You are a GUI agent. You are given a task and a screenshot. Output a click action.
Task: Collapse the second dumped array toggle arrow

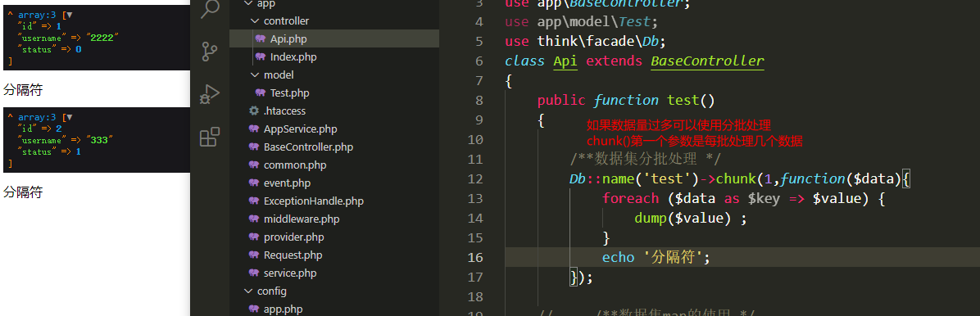70,117
